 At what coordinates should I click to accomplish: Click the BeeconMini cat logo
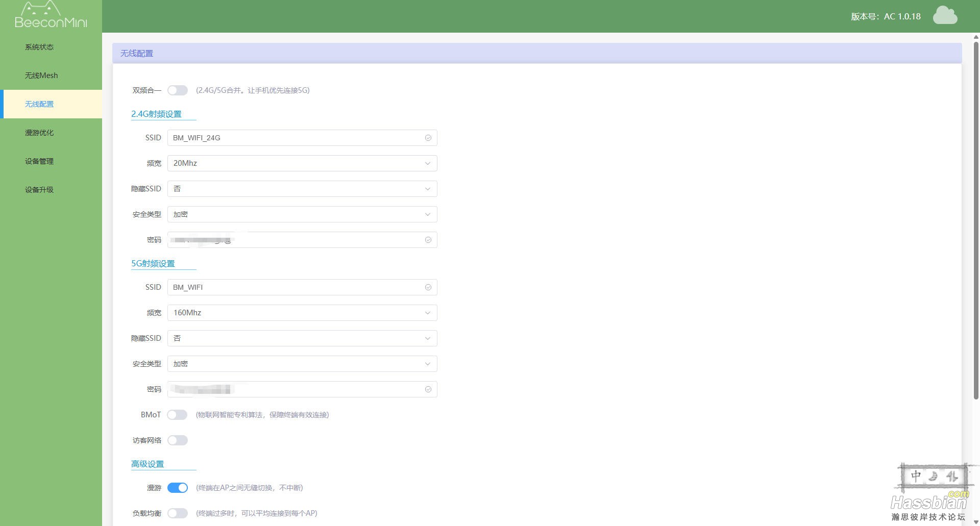click(51, 14)
